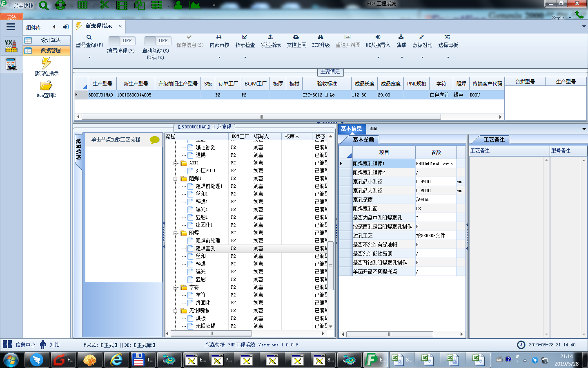588x368 pixels.
Task: Open dropdown arrow under 指示检查
Action: (x=245, y=58)
